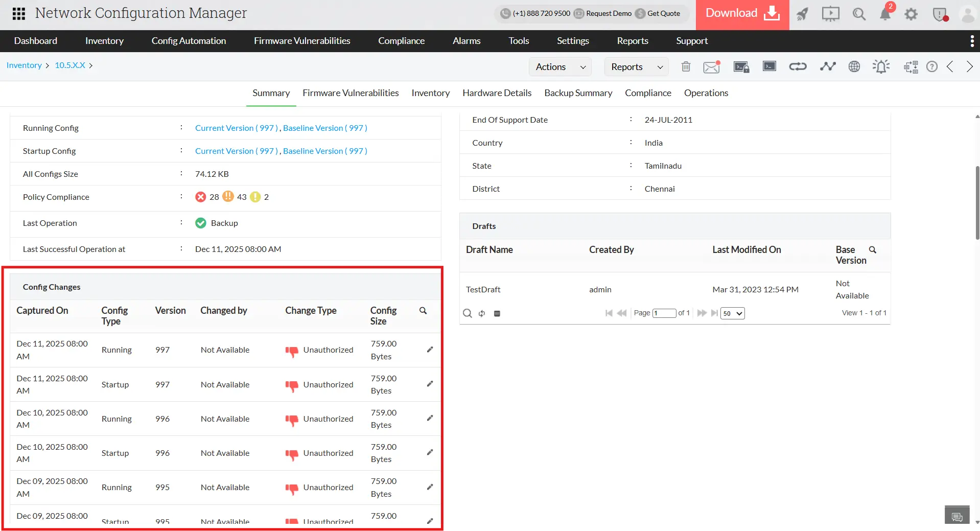The image size is (980, 531).
Task: Click the associate/link templates icon
Action: click(x=798, y=66)
